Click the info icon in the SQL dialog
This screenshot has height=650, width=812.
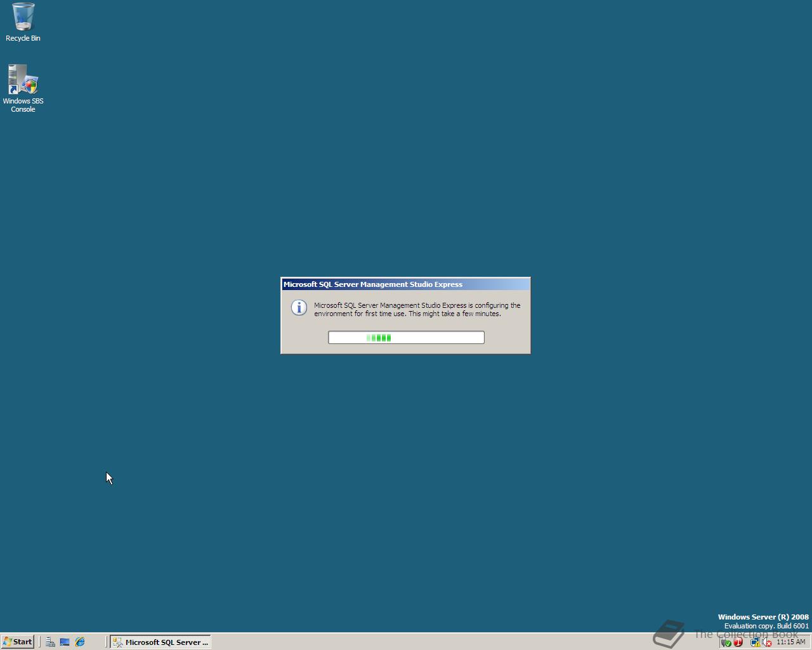coord(299,307)
